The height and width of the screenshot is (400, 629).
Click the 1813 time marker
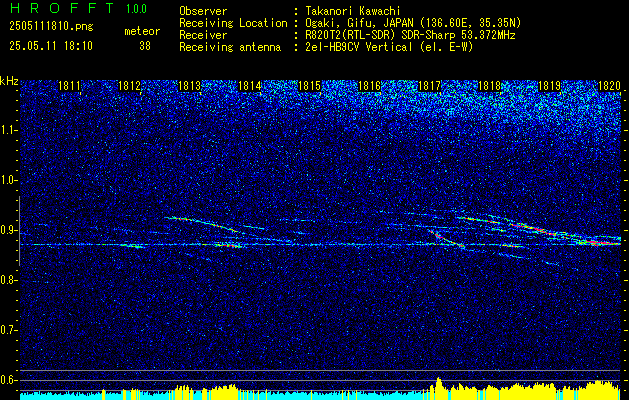point(189,86)
